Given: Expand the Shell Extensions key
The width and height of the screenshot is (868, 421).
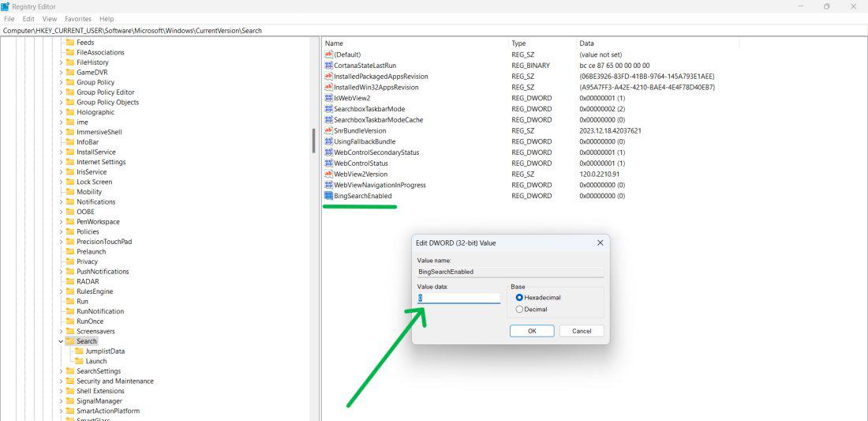Looking at the screenshot, I should click(x=61, y=391).
